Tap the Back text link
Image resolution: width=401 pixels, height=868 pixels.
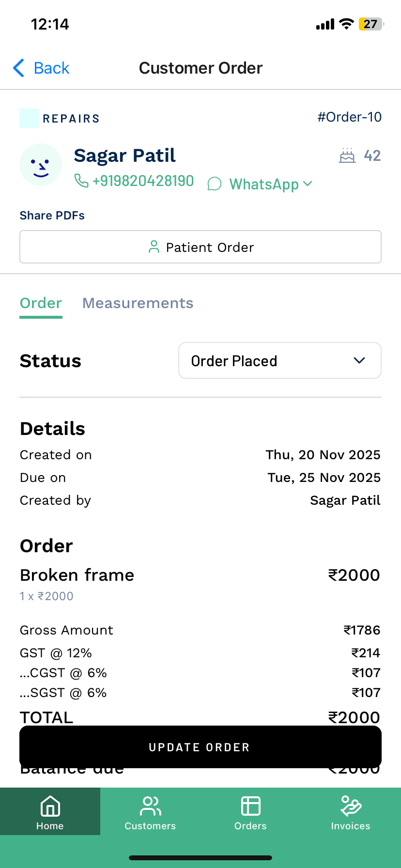[x=52, y=68]
